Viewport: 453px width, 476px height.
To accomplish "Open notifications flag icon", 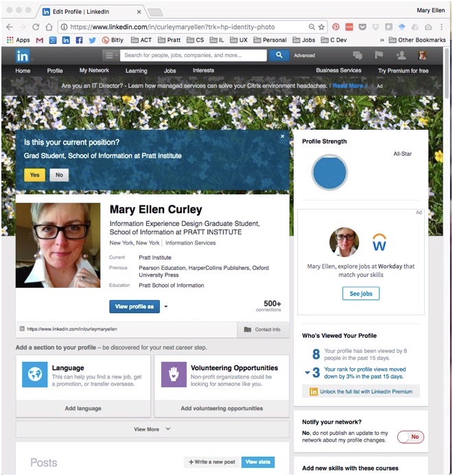I will (379, 55).
